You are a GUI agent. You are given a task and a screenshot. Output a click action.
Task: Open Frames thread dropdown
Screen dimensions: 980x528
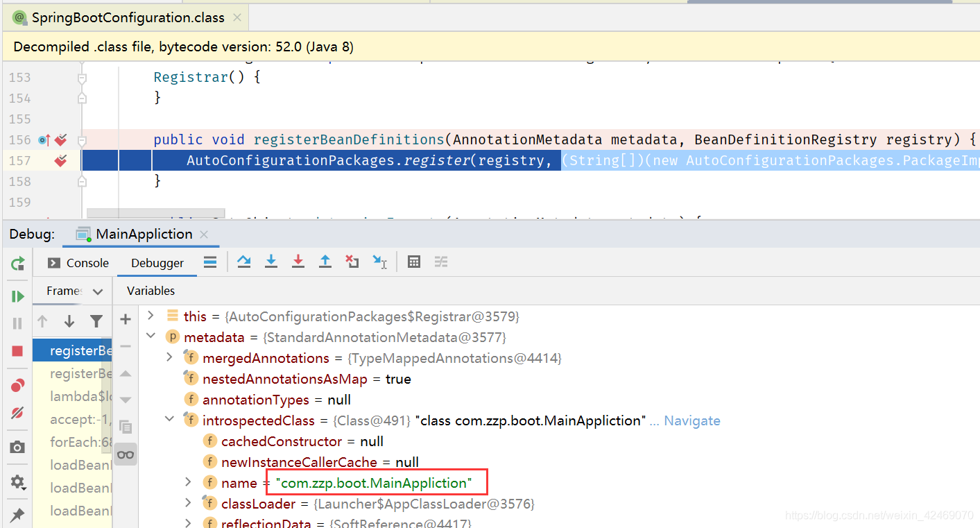[98, 291]
